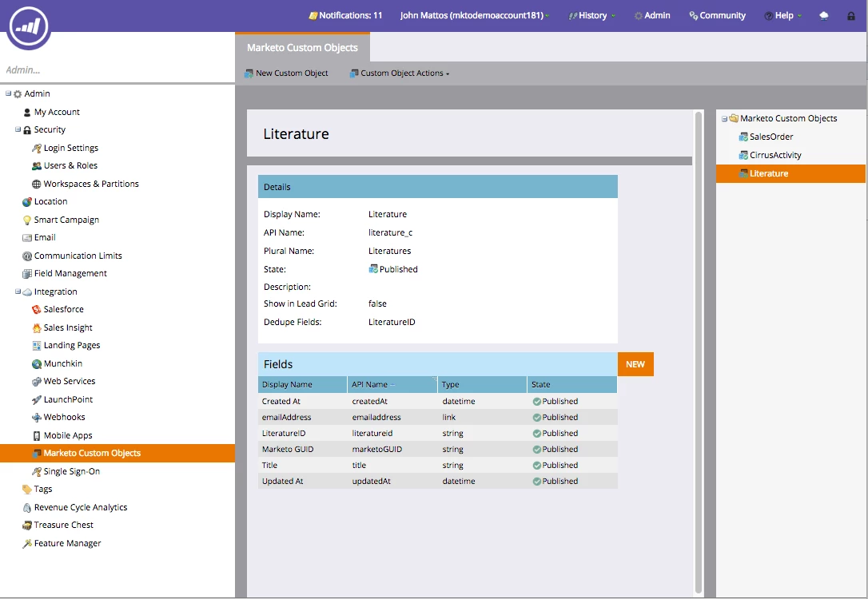
Task: Collapse the Admin tree root
Action: (8, 94)
